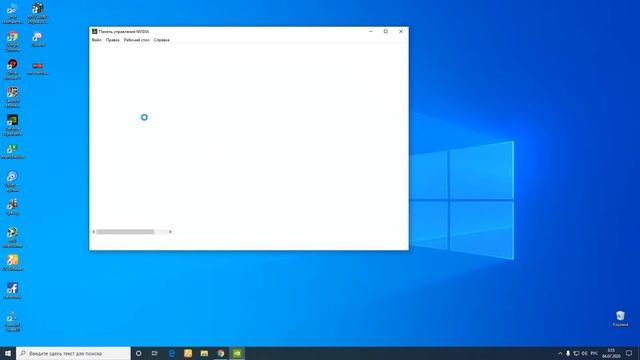This screenshot has width=640, height=360.
Task: Open the Рабочий стол menu
Action: [136, 40]
